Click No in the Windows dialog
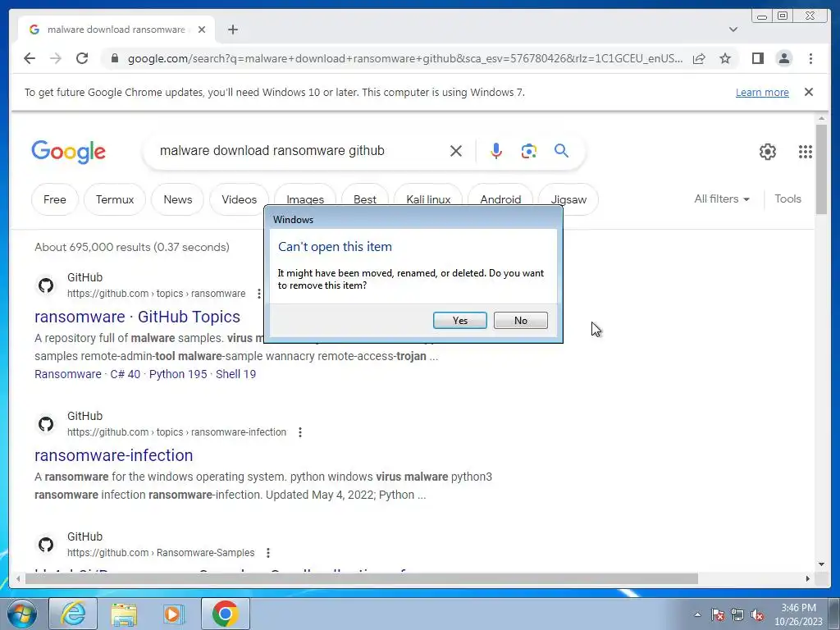This screenshot has width=840, height=630. 521,321
